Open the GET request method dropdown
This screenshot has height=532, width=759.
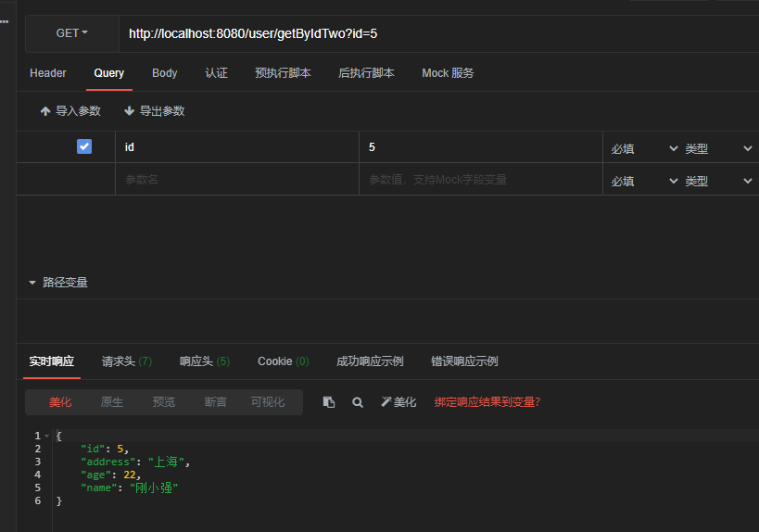click(x=72, y=33)
